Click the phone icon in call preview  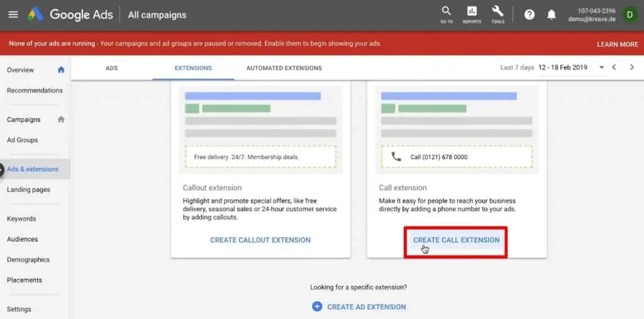396,157
